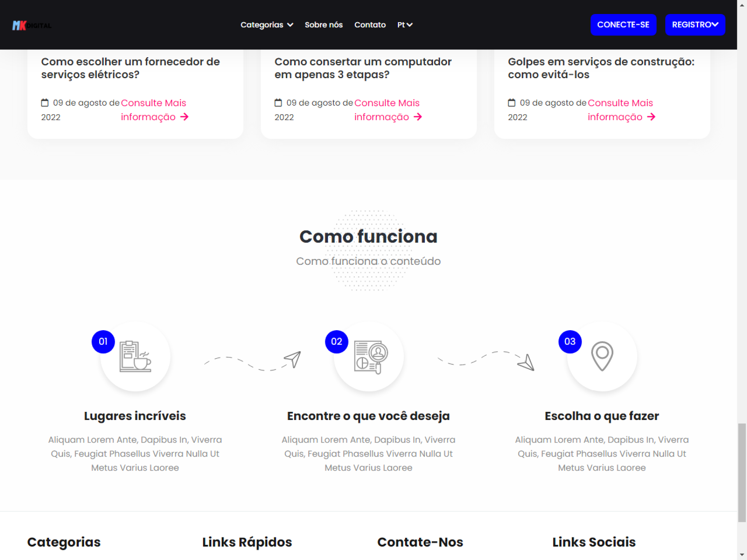Open the Contato menu item
Viewport: 747px width, 560px height.
[370, 25]
